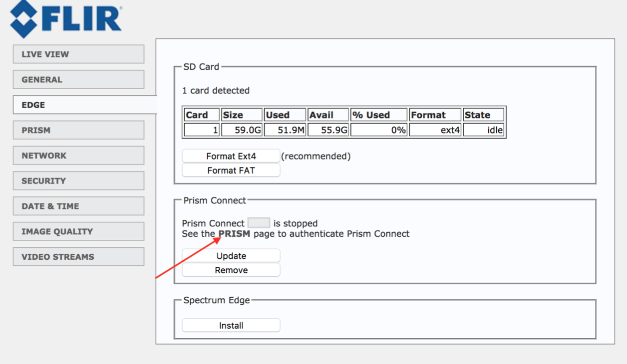Click the SD Card section title

(201, 66)
